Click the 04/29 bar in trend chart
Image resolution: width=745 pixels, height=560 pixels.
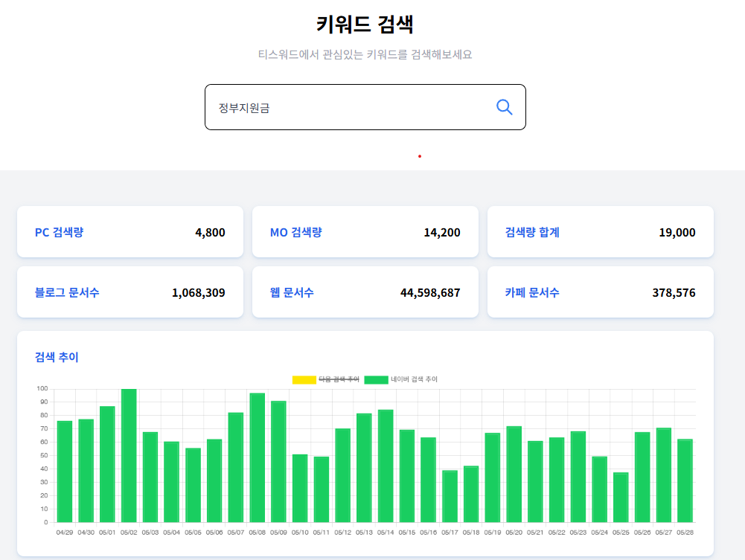pyautogui.click(x=65, y=472)
